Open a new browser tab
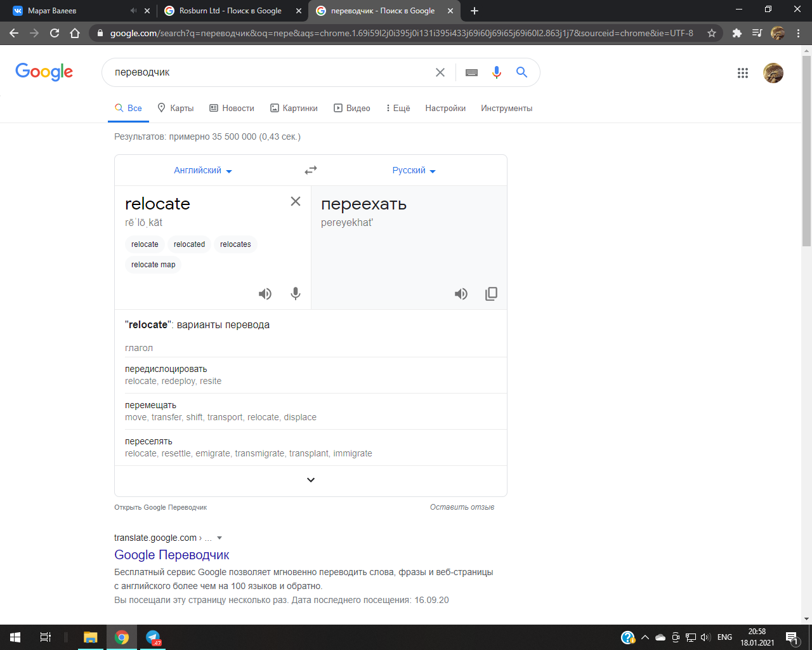Screen dimensions: 812x650 point(475,11)
